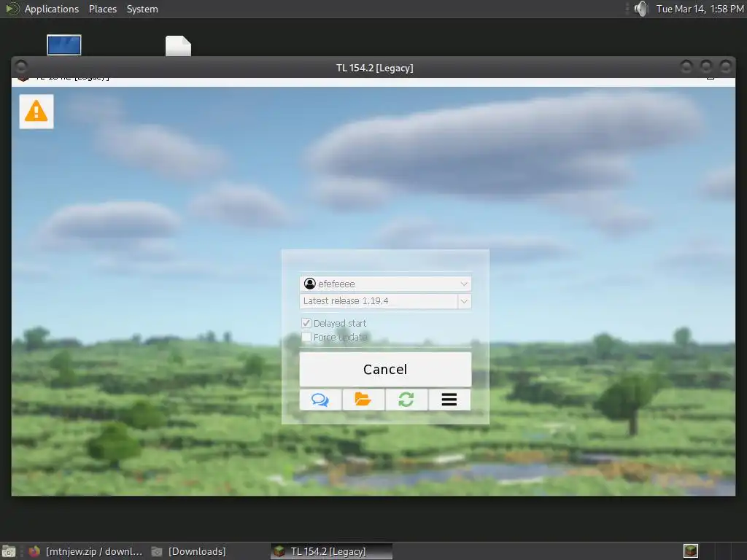747x560 pixels.
Task: Click the account avatar icon next to efefeeee
Action: point(309,284)
